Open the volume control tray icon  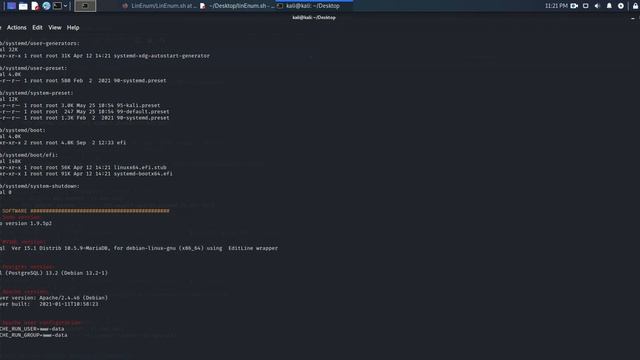(x=597, y=6)
